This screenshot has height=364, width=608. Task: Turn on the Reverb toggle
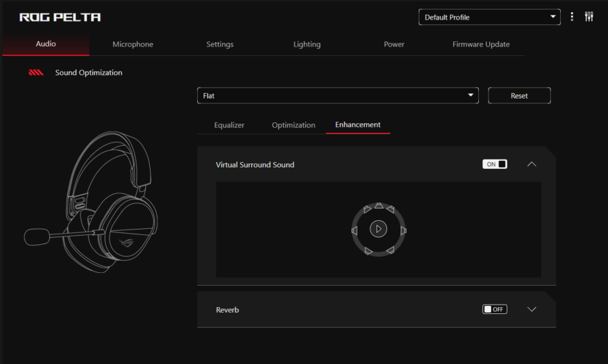point(495,309)
